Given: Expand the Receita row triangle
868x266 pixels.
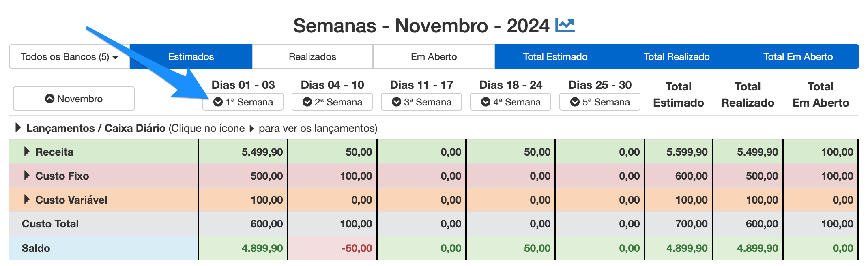Looking at the screenshot, I should tap(27, 152).
